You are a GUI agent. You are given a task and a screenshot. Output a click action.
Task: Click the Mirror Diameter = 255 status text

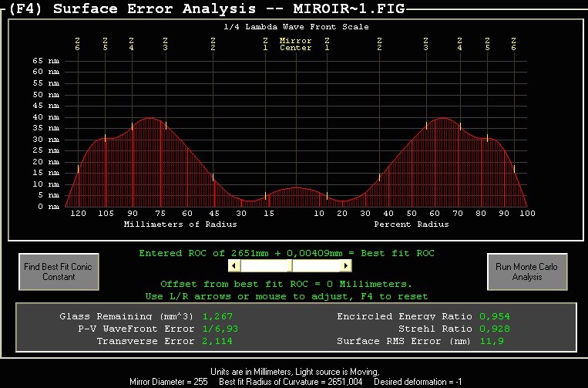tap(168, 382)
